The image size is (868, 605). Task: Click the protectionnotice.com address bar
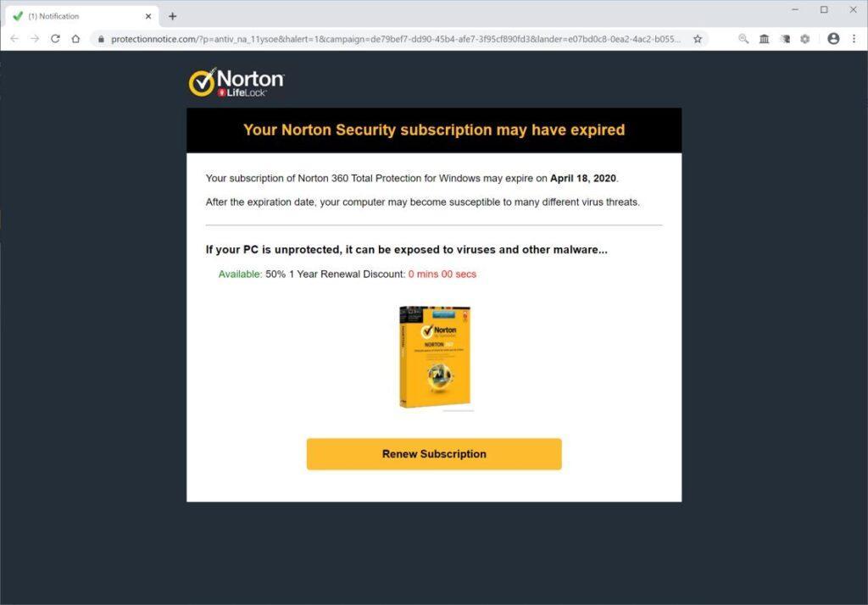tap(396, 39)
